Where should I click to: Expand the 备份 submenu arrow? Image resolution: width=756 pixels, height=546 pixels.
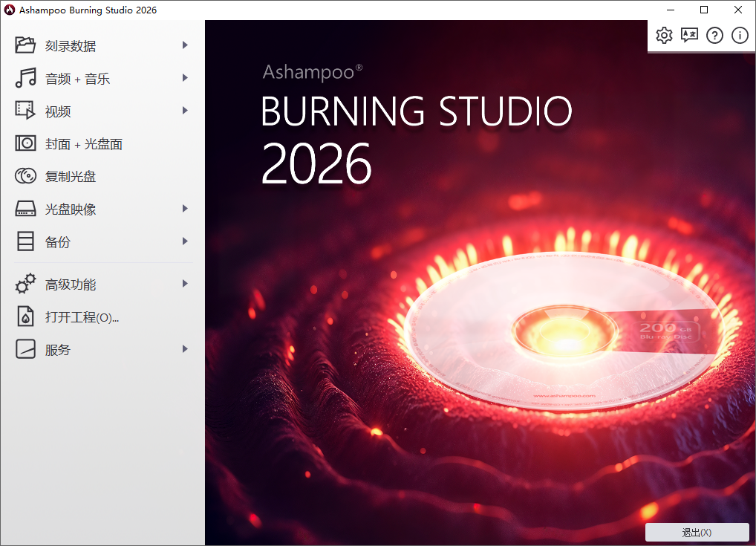pyautogui.click(x=185, y=241)
